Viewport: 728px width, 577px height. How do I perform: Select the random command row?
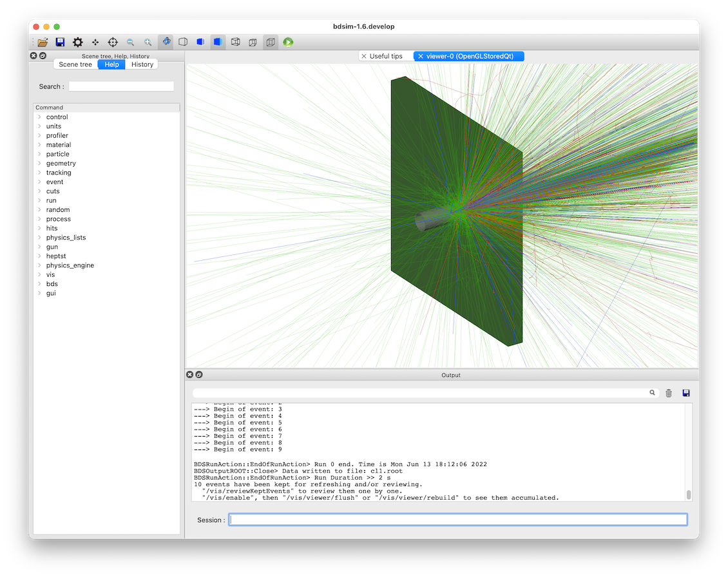[x=106, y=210]
